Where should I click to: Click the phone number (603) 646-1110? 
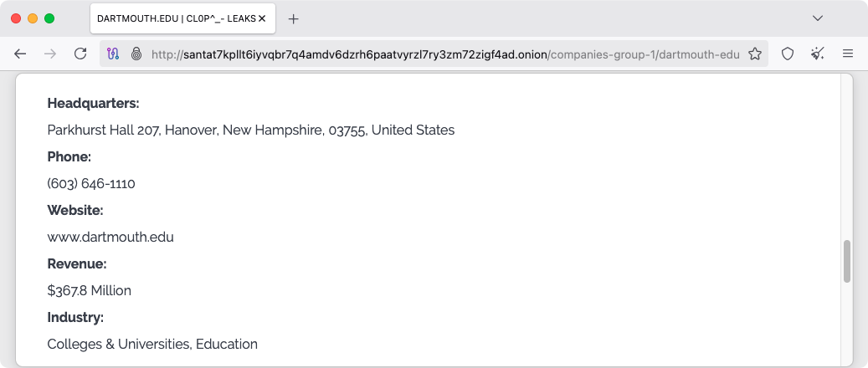91,183
